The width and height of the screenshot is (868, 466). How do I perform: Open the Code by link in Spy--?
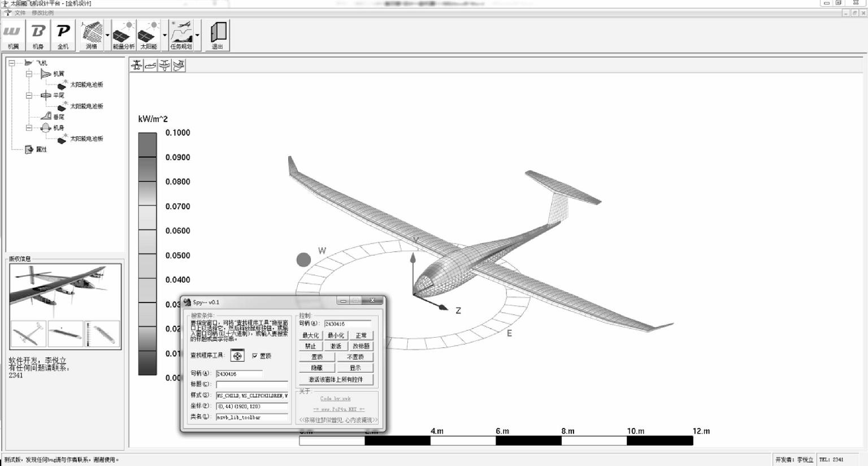336,399
